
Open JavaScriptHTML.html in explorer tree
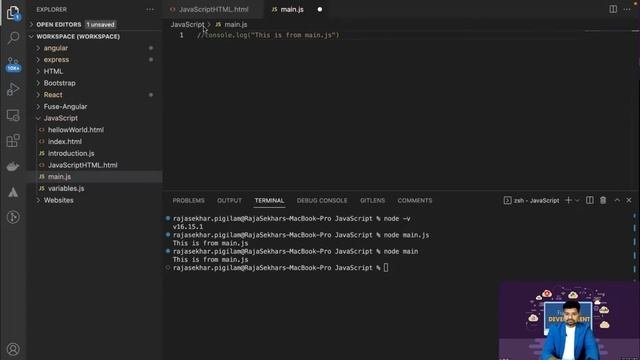click(82, 165)
